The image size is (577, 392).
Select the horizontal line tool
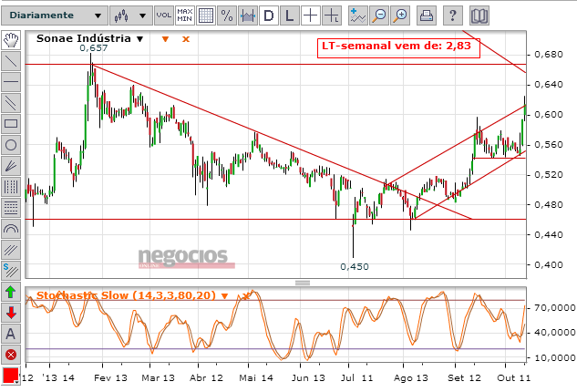[x=11, y=82]
